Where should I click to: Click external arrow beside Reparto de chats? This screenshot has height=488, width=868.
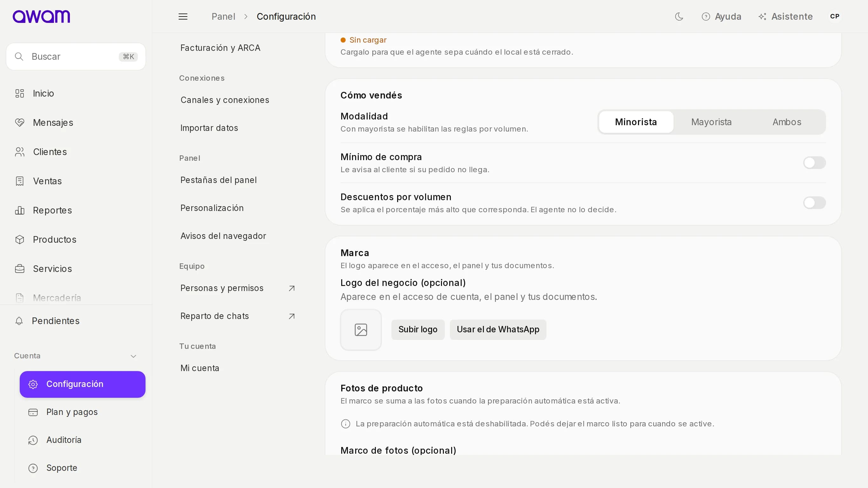click(x=292, y=316)
